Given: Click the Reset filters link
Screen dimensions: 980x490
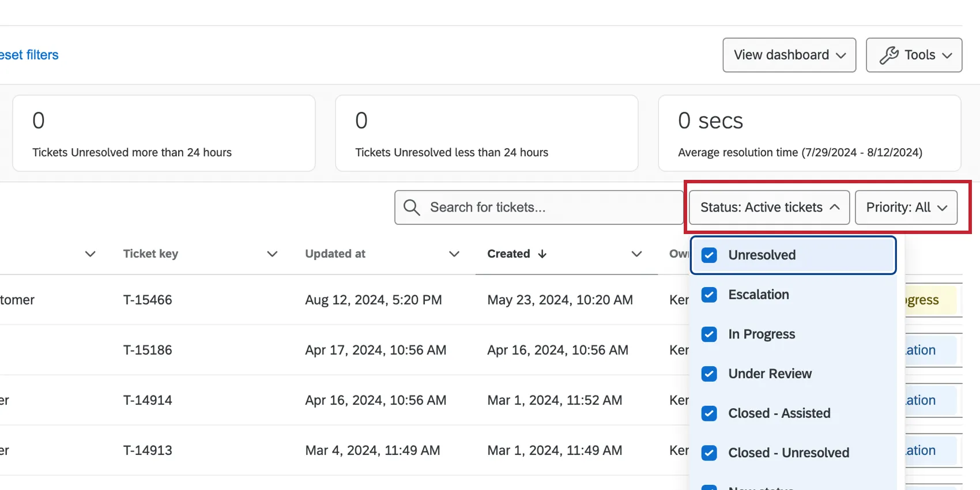Looking at the screenshot, I should pos(29,55).
